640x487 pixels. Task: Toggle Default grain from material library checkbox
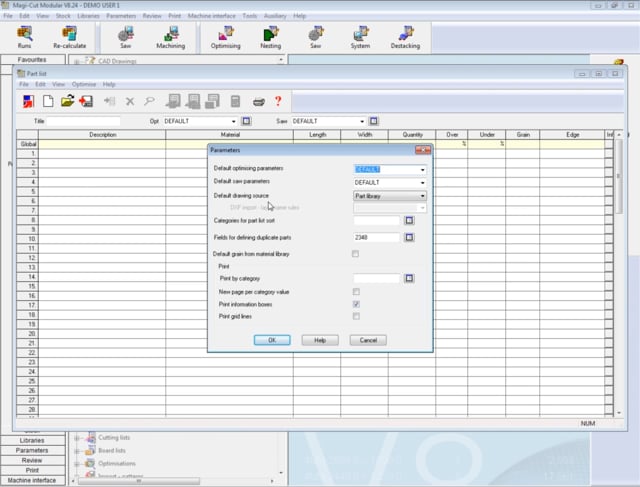356,254
